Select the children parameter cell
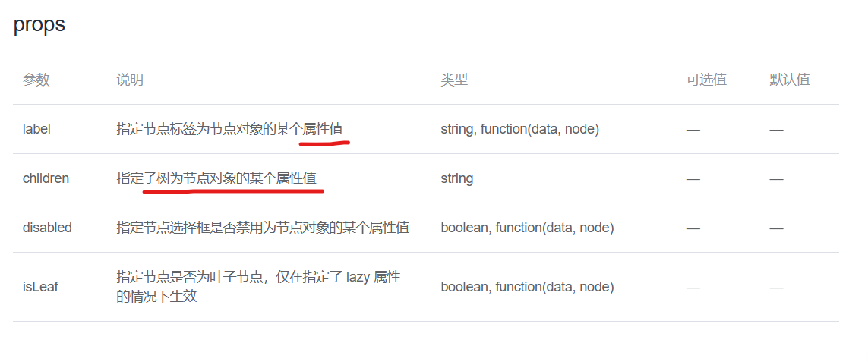This screenshot has width=868, height=362. tap(46, 179)
